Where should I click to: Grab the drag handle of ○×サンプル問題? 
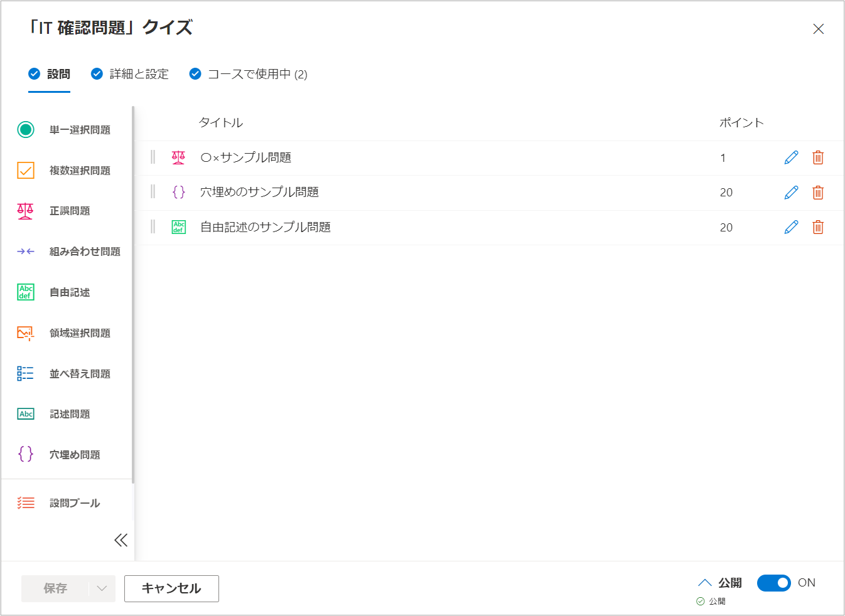[153, 157]
